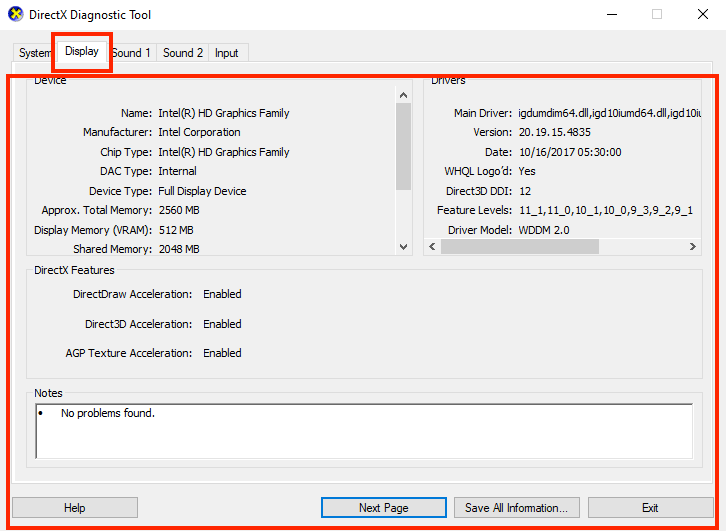Click the Drivers panel horizontal scrollbar thumb
The height and width of the screenshot is (531, 726).
tap(520, 246)
